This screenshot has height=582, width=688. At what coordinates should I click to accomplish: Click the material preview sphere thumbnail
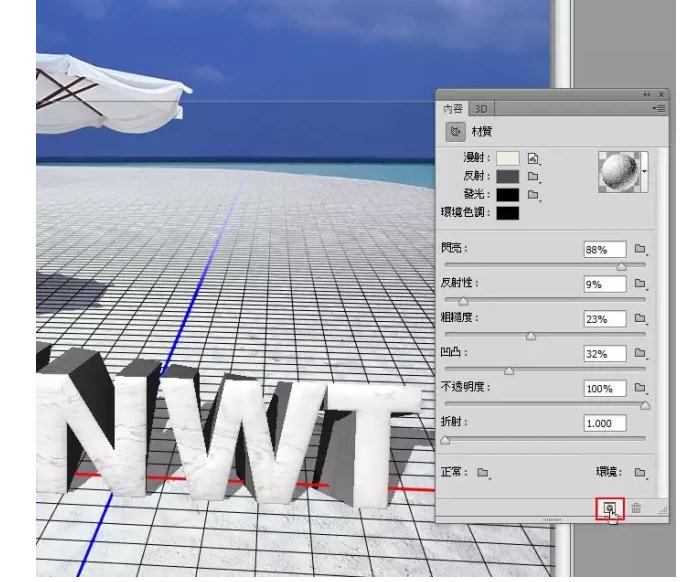pos(619,172)
